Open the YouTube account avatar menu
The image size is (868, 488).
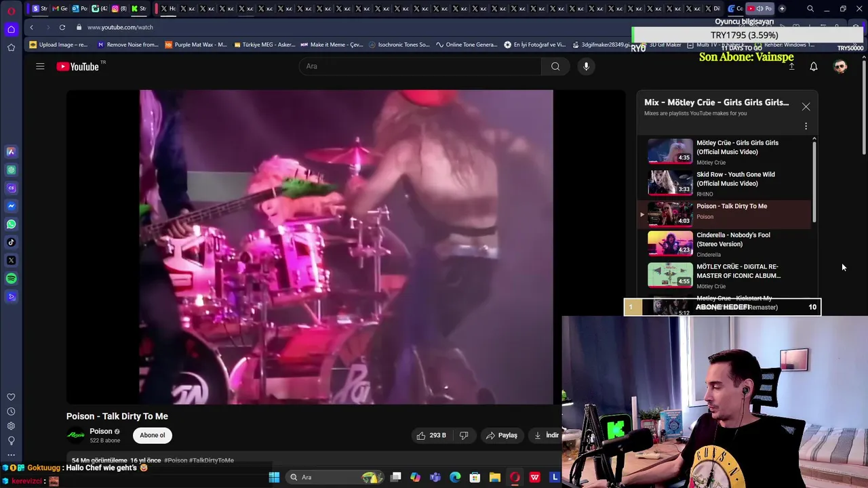[x=840, y=66]
